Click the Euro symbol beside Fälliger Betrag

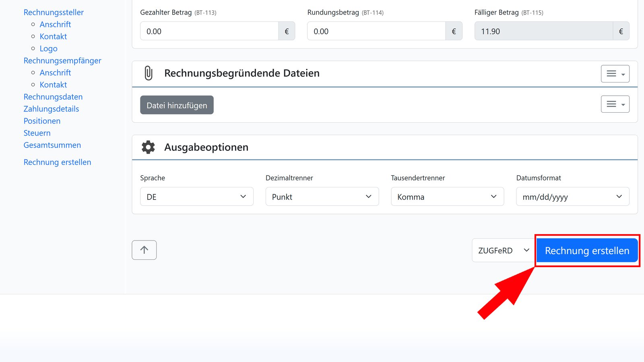(x=621, y=31)
